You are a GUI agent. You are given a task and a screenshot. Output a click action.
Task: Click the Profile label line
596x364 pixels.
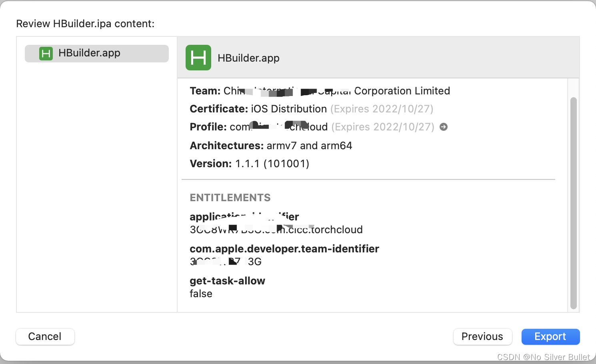point(318,127)
